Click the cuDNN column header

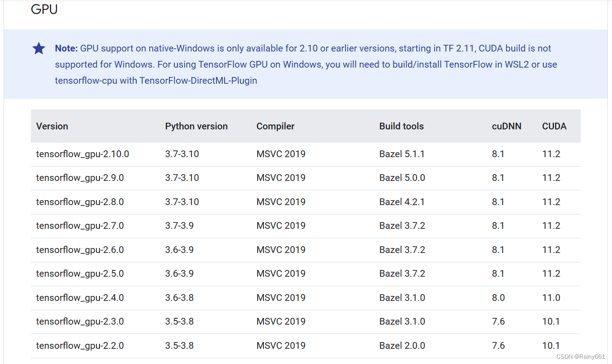tap(506, 126)
